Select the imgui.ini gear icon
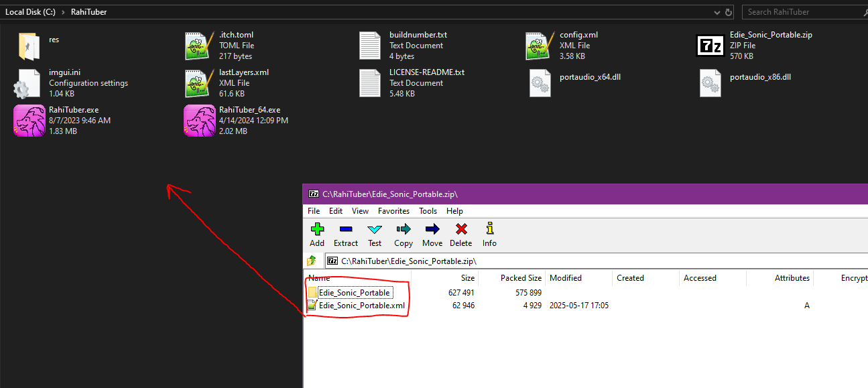The width and height of the screenshot is (868, 388). click(x=28, y=83)
